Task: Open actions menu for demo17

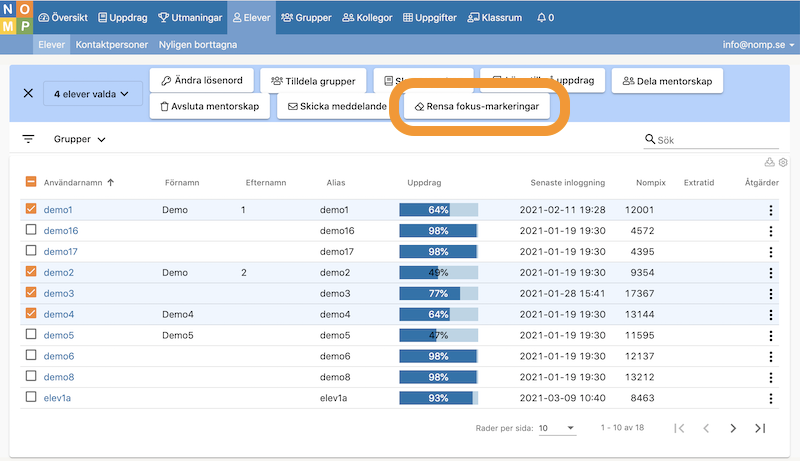Action: pos(770,252)
